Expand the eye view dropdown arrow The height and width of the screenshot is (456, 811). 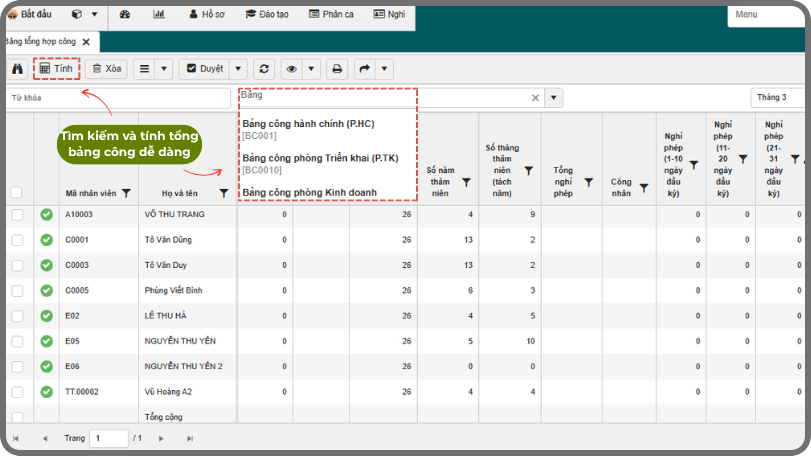pyautogui.click(x=311, y=69)
